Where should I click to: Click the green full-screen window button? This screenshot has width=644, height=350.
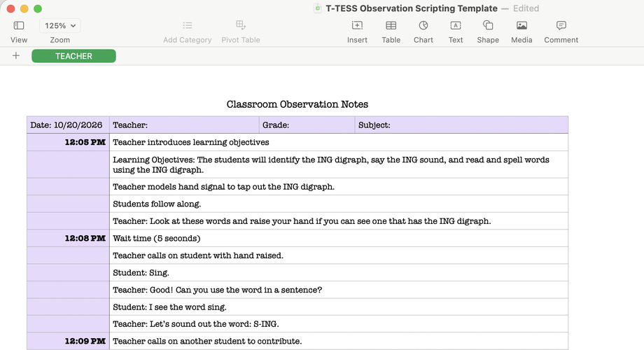click(38, 8)
